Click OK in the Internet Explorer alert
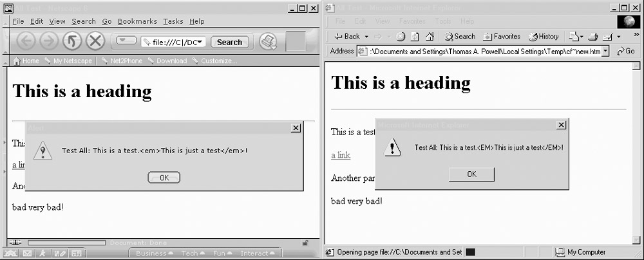Image resolution: width=644 pixels, height=260 pixels. [x=471, y=174]
